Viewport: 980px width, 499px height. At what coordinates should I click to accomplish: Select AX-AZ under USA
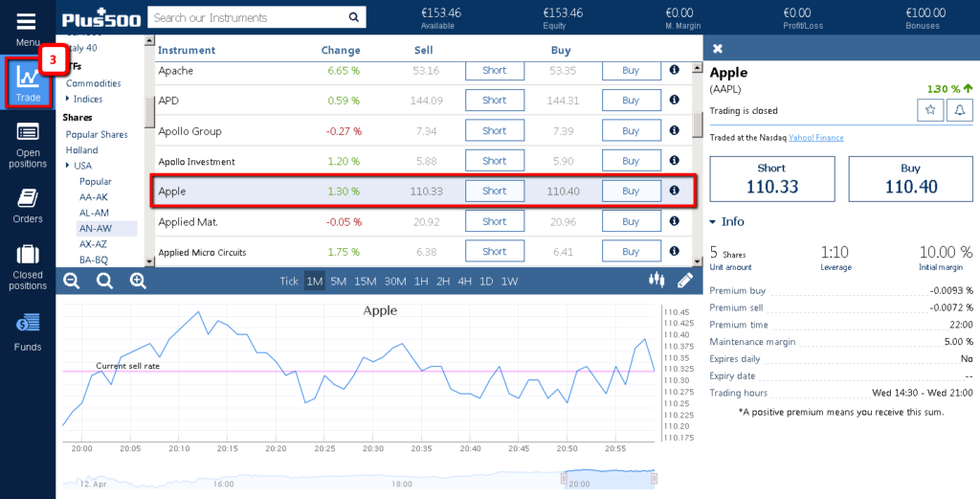click(93, 244)
